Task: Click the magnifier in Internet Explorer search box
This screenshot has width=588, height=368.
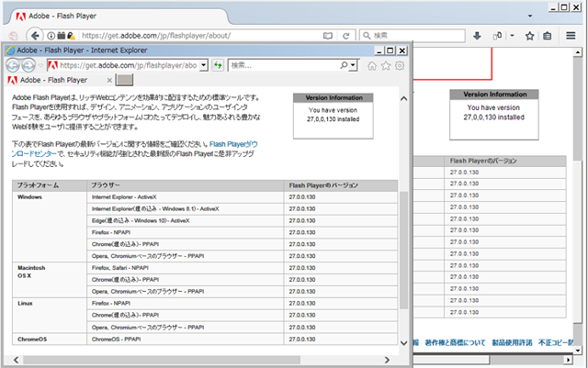Action: click(x=344, y=65)
